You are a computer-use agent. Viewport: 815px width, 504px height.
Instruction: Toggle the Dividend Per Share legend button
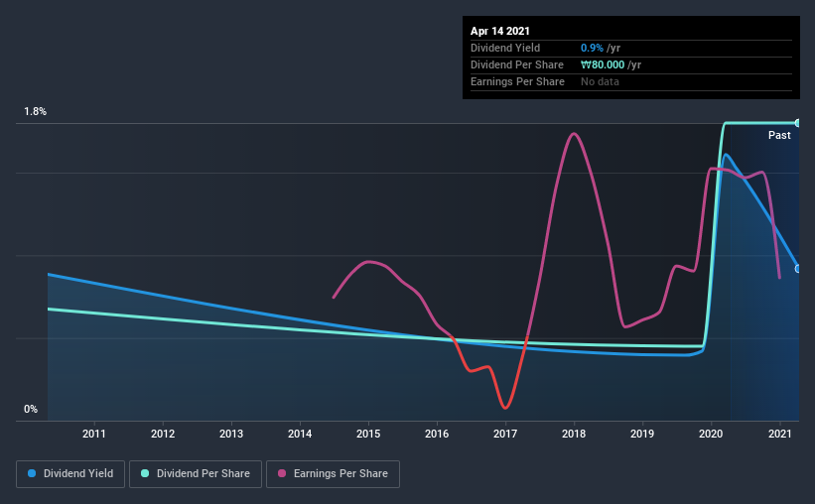(x=196, y=474)
